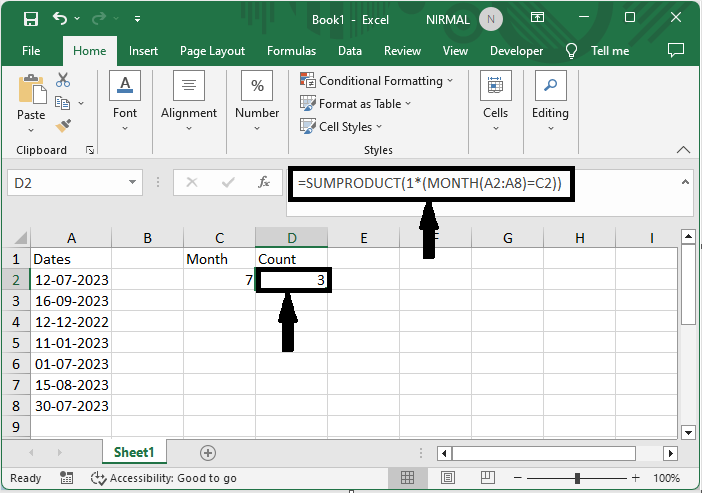Open the Name Box dropdown arrow
Image resolution: width=702 pixels, height=493 pixels.
click(133, 182)
